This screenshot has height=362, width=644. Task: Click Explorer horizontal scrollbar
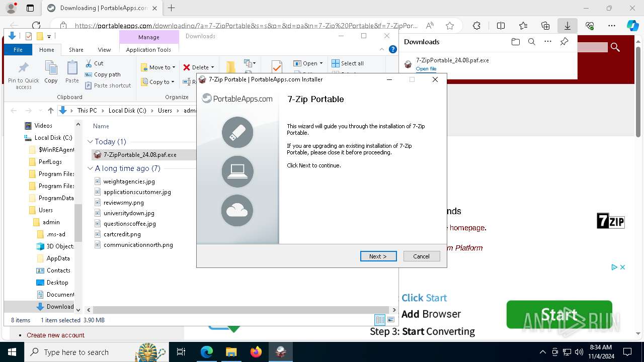click(242, 310)
